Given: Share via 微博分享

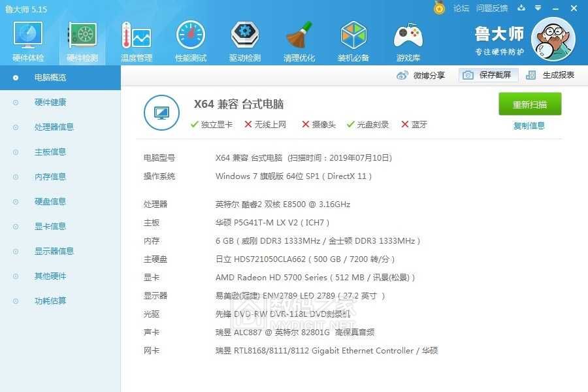Looking at the screenshot, I should click(x=421, y=75).
